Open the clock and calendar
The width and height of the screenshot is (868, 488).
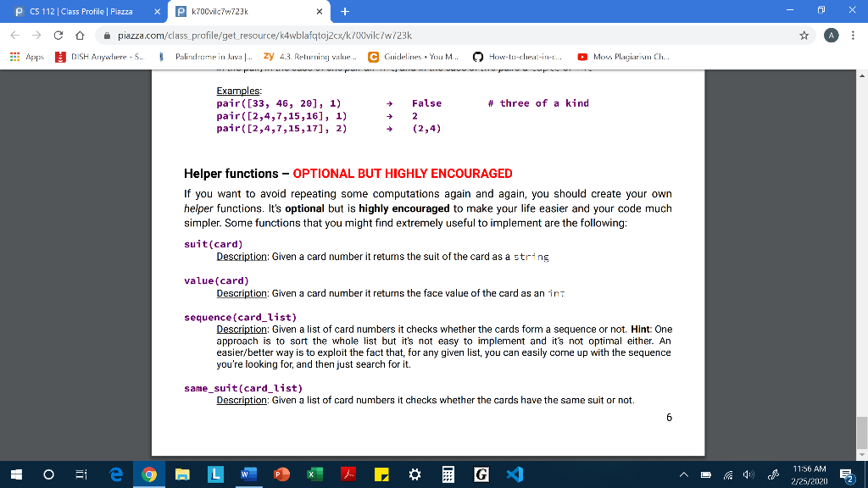tap(809, 474)
